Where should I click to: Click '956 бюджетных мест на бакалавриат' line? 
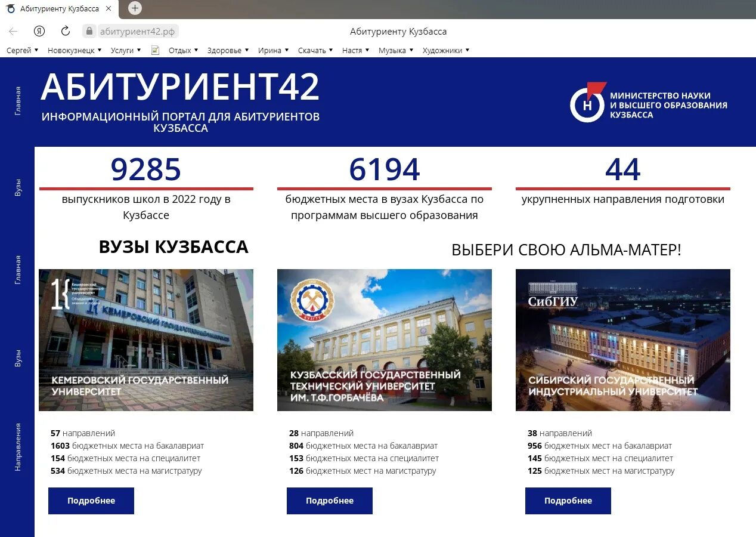600,446
